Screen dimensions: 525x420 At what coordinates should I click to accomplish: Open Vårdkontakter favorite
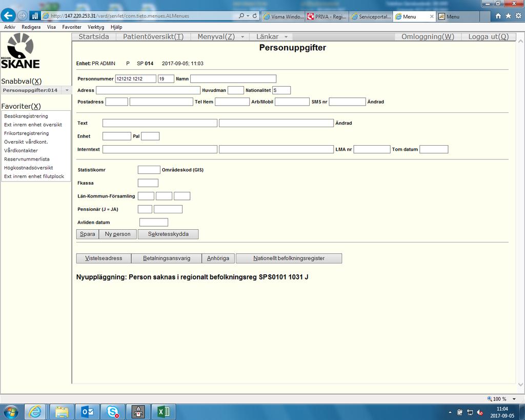coord(21,150)
